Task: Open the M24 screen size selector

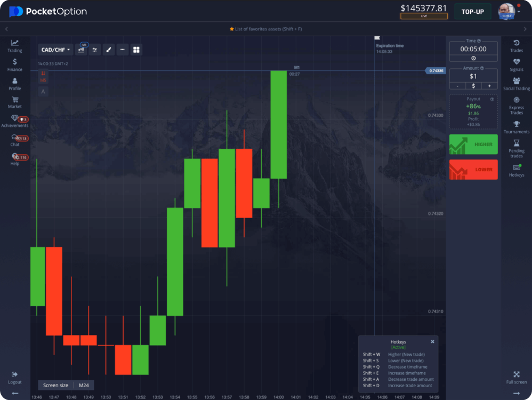Action: pos(84,385)
